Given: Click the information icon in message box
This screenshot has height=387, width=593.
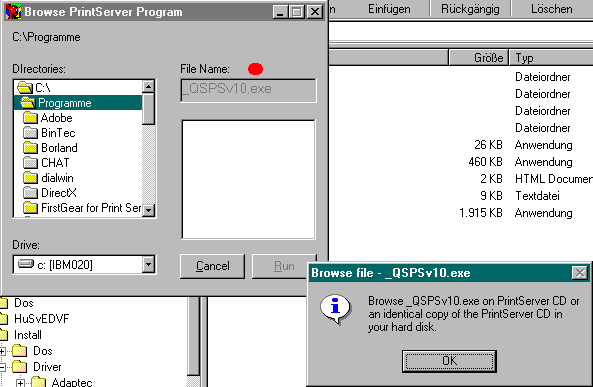Looking at the screenshot, I should [x=335, y=308].
